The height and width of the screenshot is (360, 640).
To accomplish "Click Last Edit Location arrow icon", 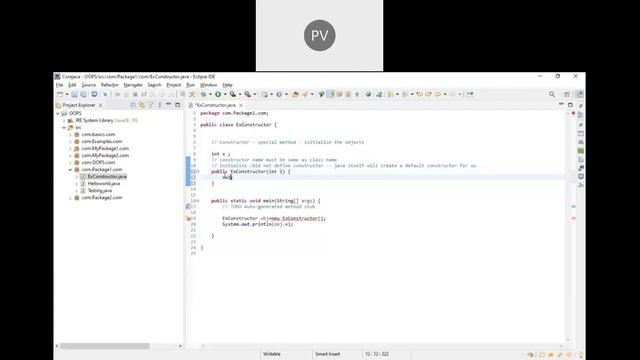I will 419,94.
